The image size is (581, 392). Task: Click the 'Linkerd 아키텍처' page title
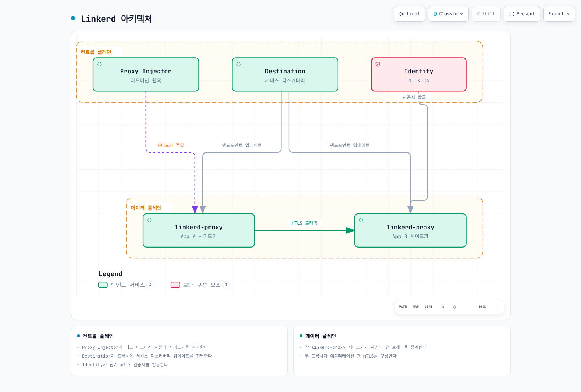click(x=117, y=19)
